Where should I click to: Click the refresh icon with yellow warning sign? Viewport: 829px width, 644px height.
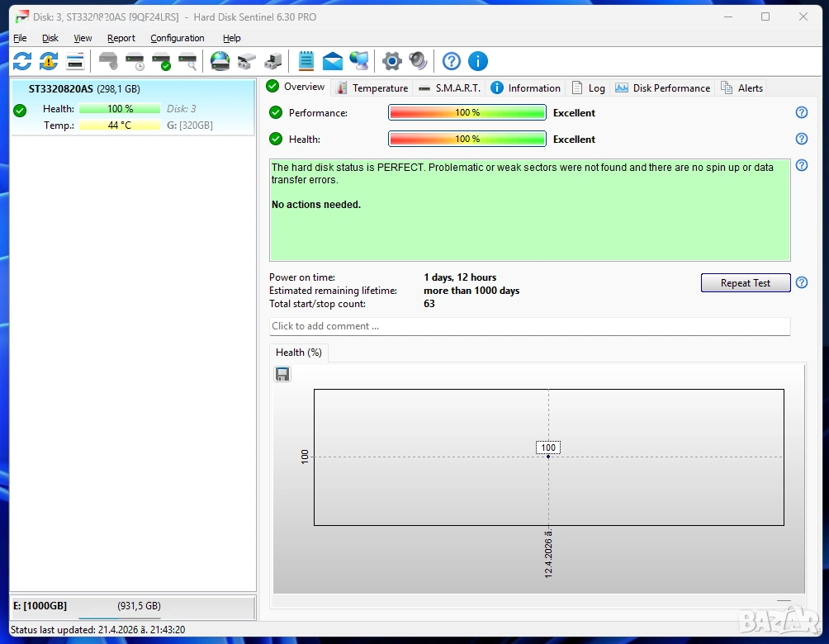click(49, 61)
